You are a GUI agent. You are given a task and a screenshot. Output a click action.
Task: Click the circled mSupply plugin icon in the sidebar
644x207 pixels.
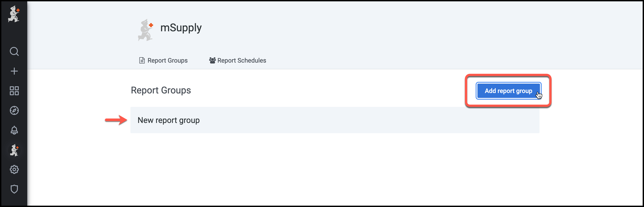point(14,150)
